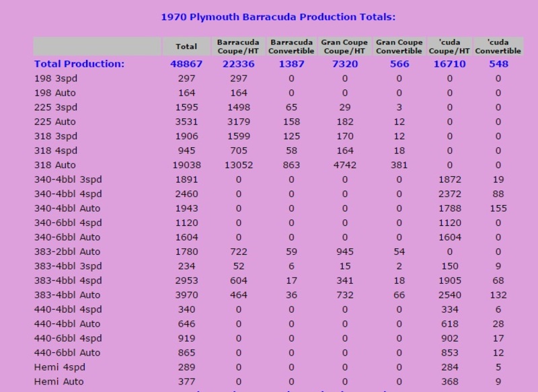538x392 pixels.
Task: Click the 377 total for Hemi Auto
Action: point(187,381)
